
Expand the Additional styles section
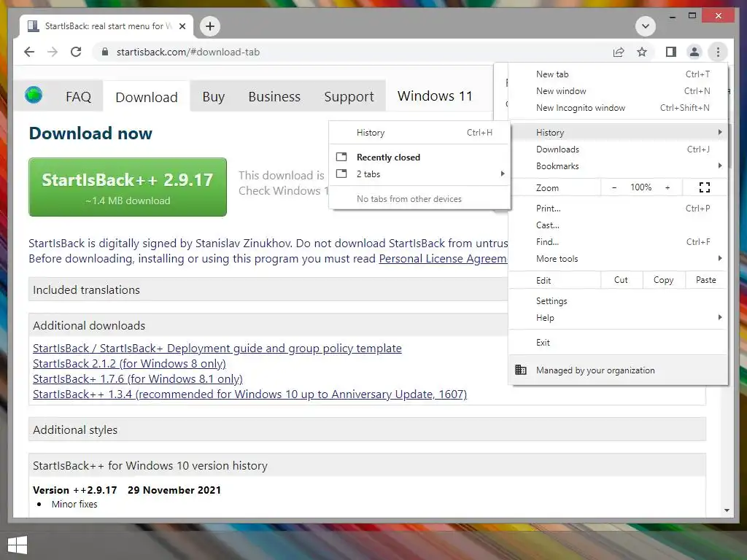(367, 429)
